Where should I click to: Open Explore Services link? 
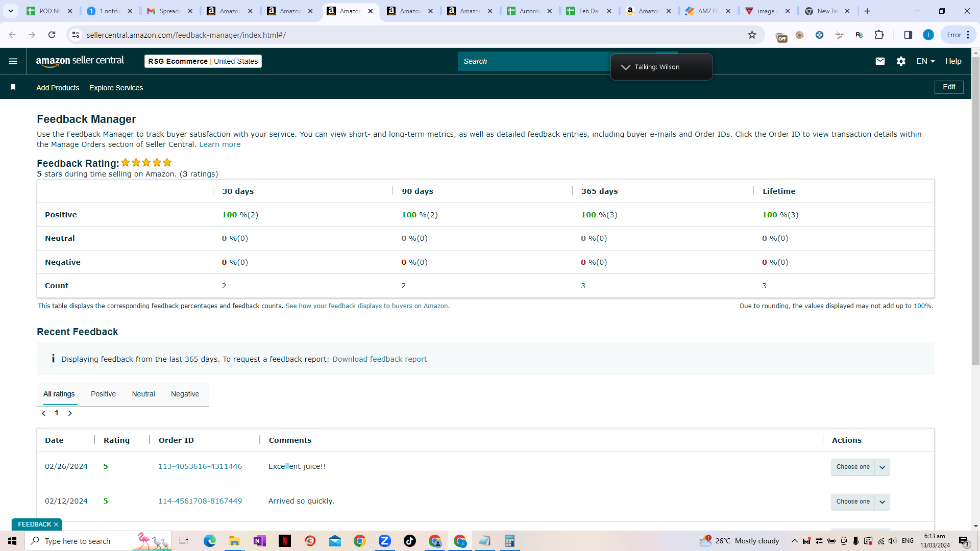click(116, 88)
